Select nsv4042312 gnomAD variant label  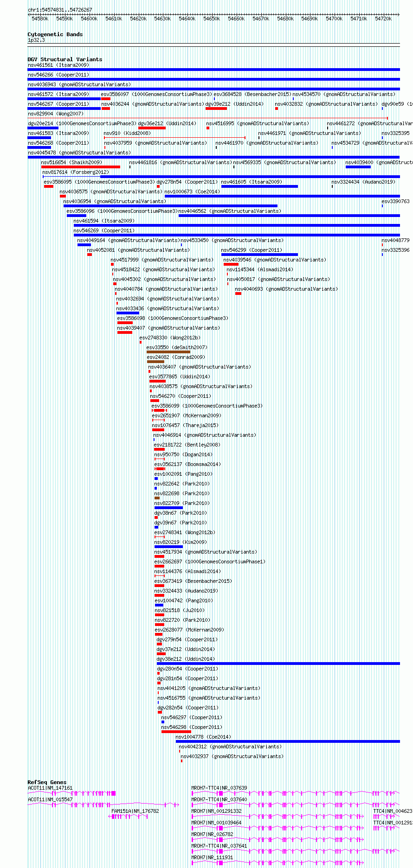point(230,747)
